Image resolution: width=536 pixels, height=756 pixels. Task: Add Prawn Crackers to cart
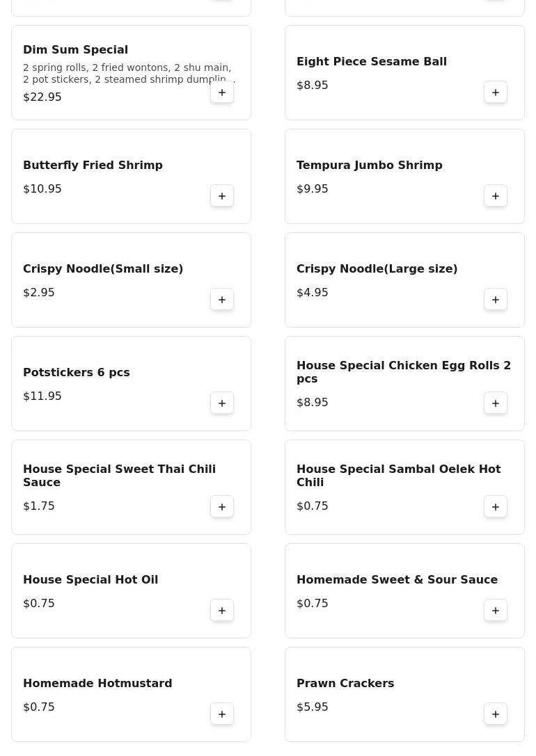coord(496,714)
